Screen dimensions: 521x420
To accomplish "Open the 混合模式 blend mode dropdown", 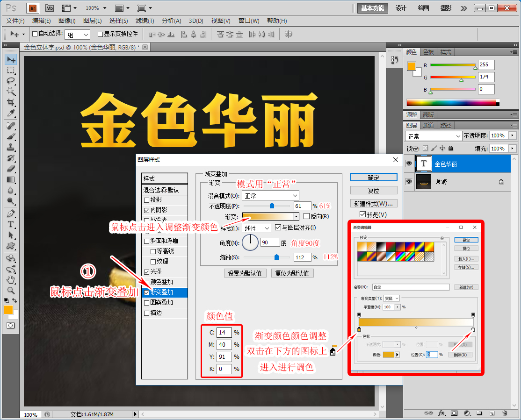I will [270, 195].
